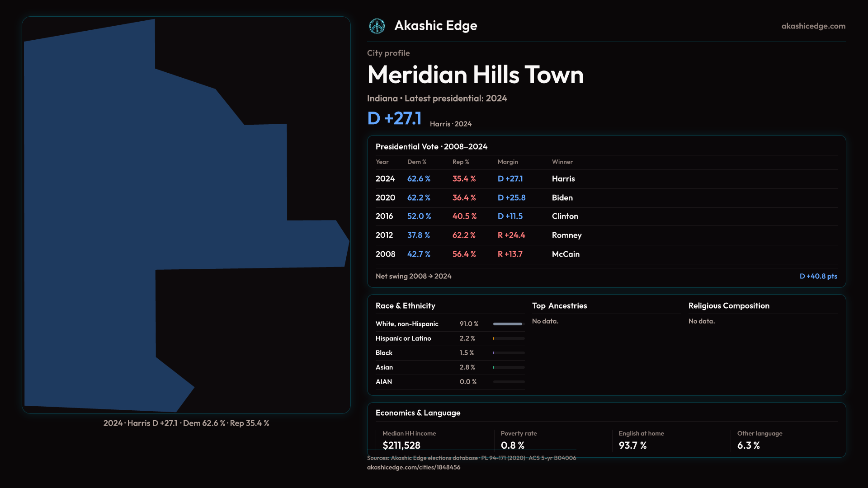Screen dimensions: 868x488
Task: Click the White, non-Hispanic percentage bar
Action: [508, 324]
